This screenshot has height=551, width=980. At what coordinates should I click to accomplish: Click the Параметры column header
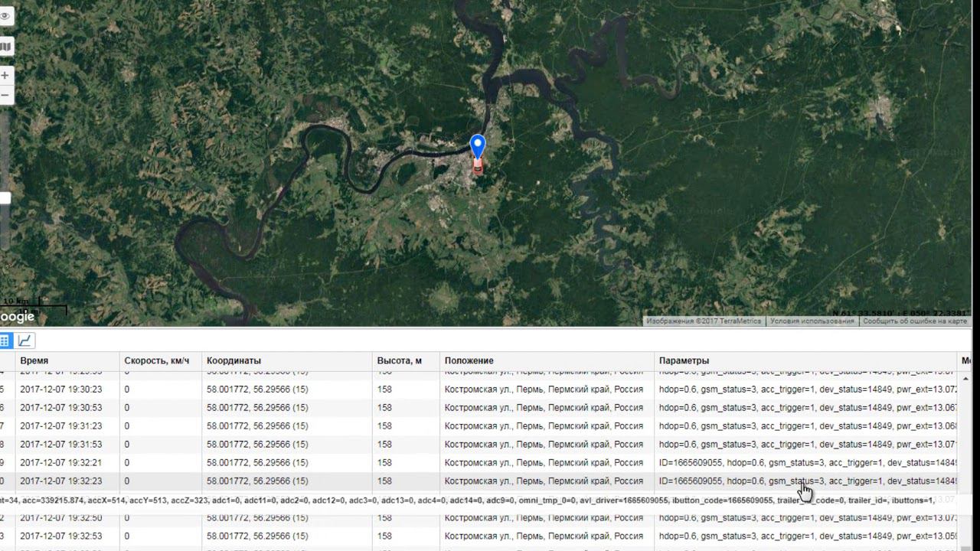[684, 360]
